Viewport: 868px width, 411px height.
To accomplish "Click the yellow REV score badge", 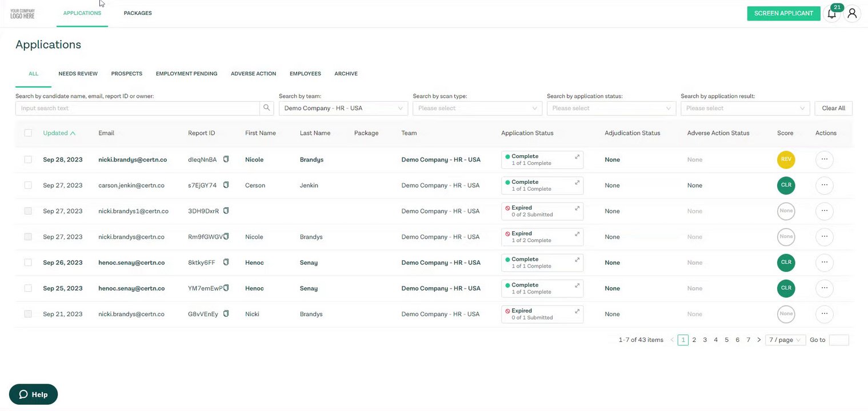I will point(786,160).
